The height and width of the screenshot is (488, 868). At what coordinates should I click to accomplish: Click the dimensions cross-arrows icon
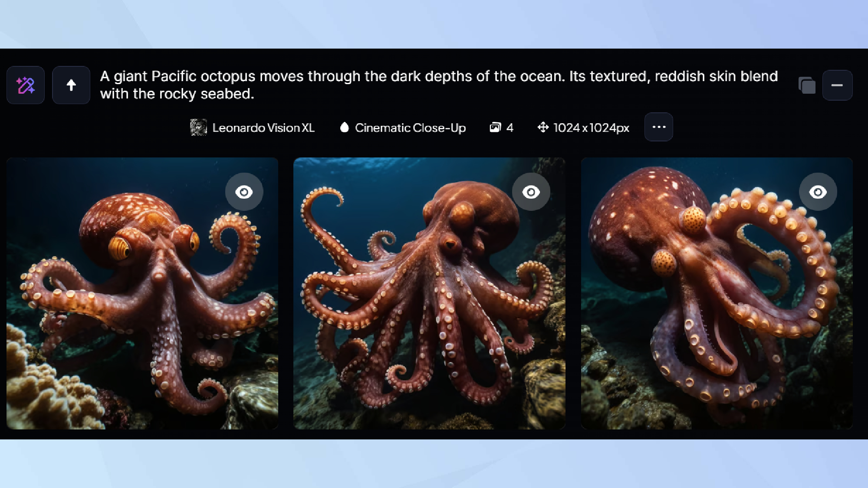coord(543,127)
